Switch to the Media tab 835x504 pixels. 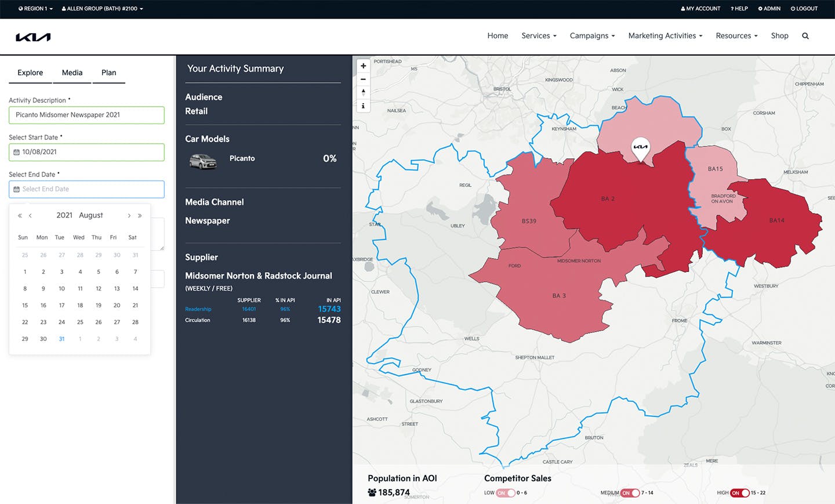[72, 72]
